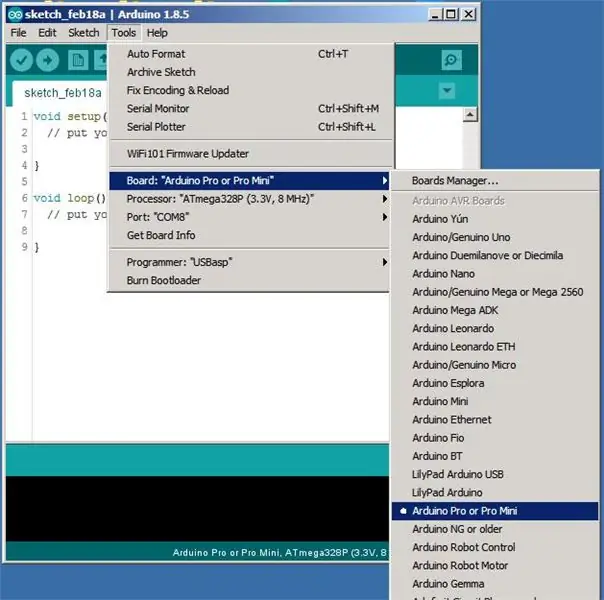Select Arduino Mini board
Image resolution: width=604 pixels, height=600 pixels.
point(495,401)
